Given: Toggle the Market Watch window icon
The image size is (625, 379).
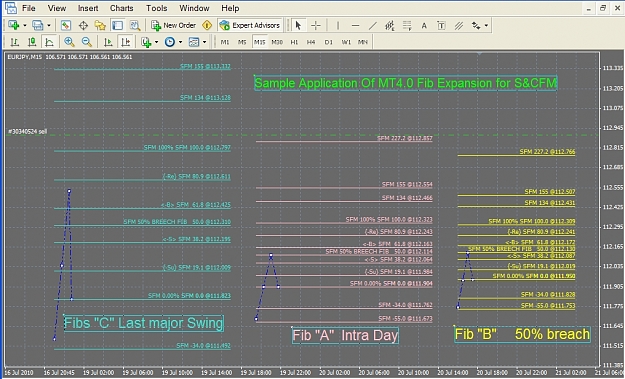Looking at the screenshot, I should coord(66,26).
